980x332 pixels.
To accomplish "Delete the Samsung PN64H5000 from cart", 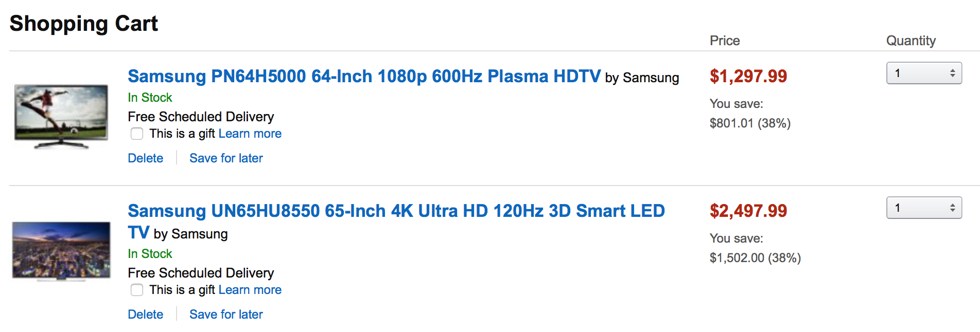I will tap(145, 158).
